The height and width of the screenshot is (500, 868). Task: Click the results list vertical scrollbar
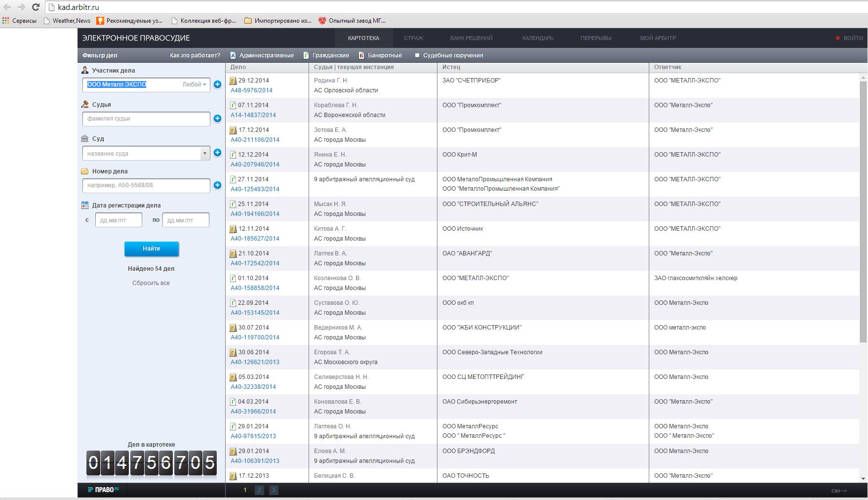tap(864, 211)
